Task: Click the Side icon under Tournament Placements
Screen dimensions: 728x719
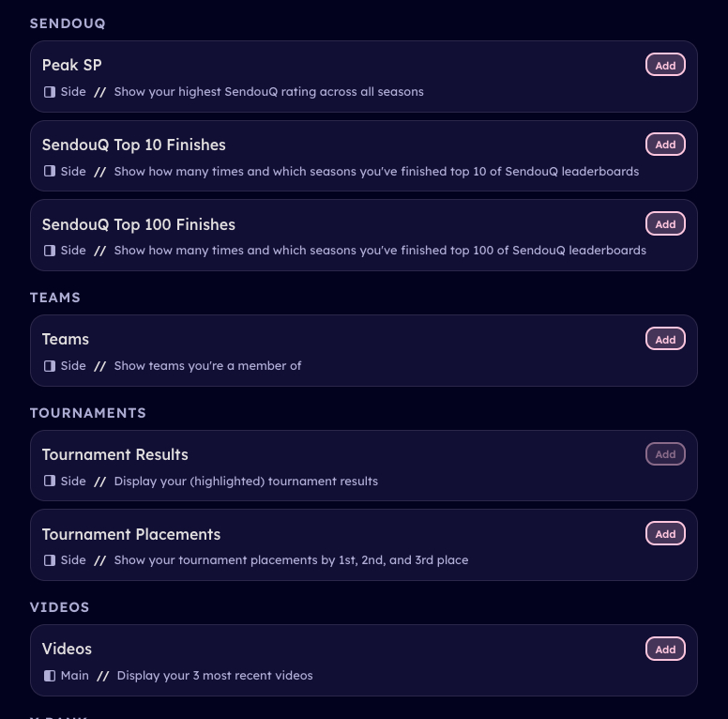Action: coord(50,560)
